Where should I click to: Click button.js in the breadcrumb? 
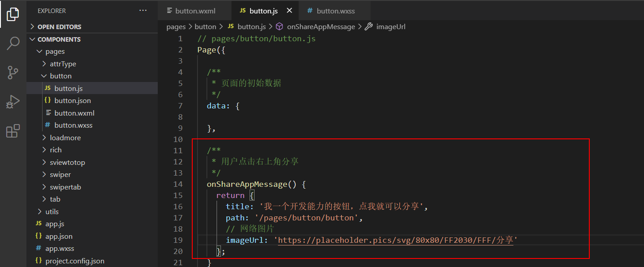point(251,27)
